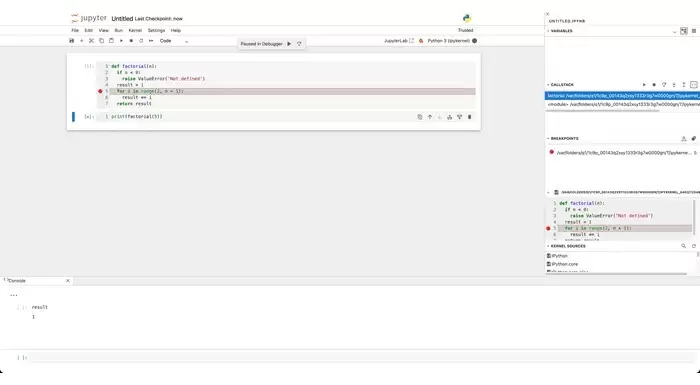This screenshot has height=385, width=700.
Task: Delete the print(factorial(5)) cell
Action: click(x=469, y=117)
